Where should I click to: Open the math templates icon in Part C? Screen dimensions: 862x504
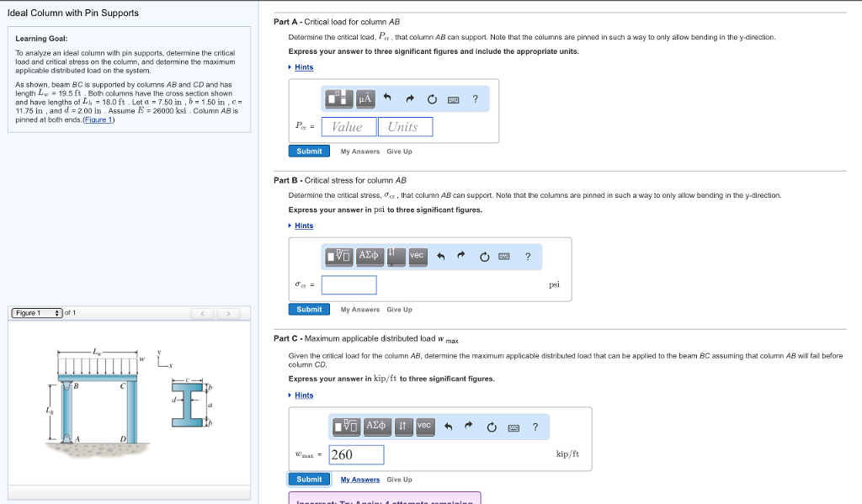pyautogui.click(x=343, y=427)
